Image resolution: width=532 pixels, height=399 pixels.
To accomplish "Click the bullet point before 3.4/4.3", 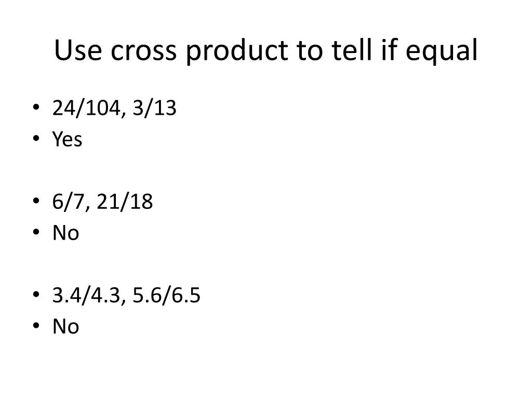I will click(36, 295).
